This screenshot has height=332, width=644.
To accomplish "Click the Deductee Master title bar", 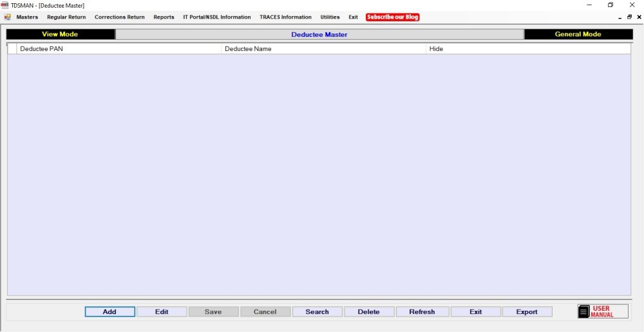I will [x=319, y=35].
